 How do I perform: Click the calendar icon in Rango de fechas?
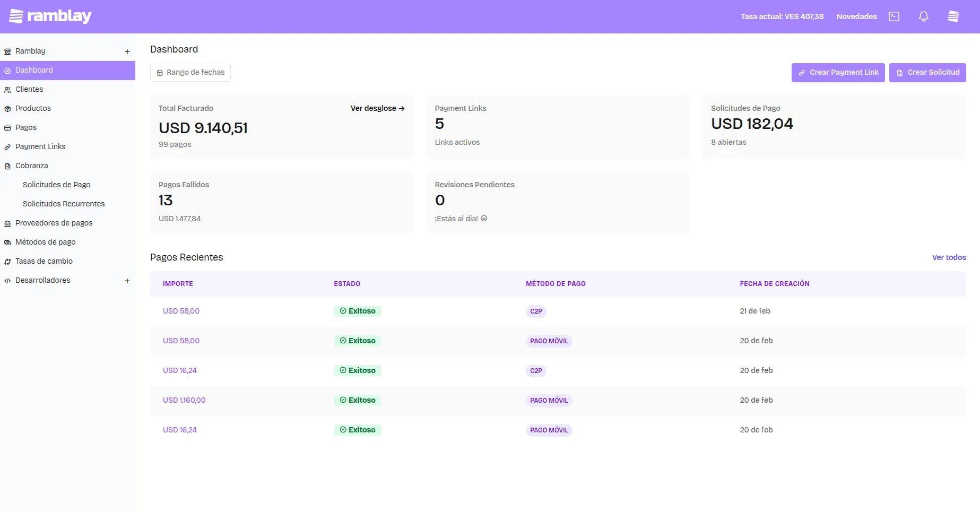pyautogui.click(x=161, y=73)
